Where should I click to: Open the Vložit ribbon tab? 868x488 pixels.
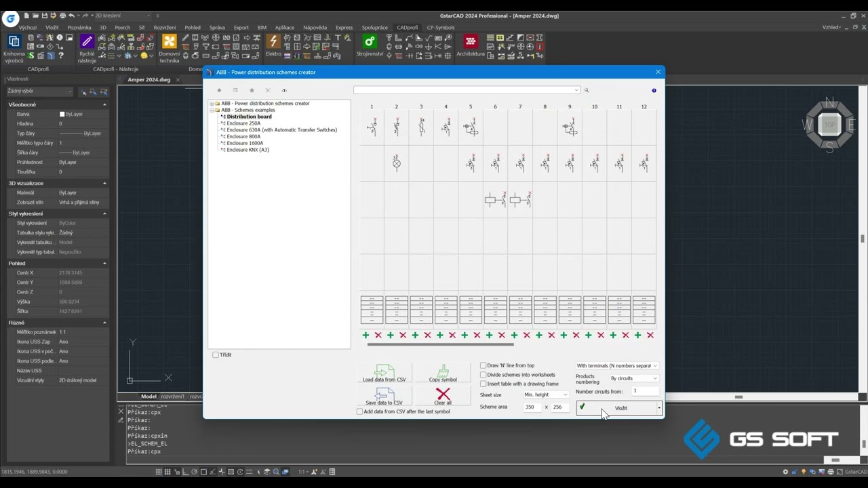tap(52, 28)
